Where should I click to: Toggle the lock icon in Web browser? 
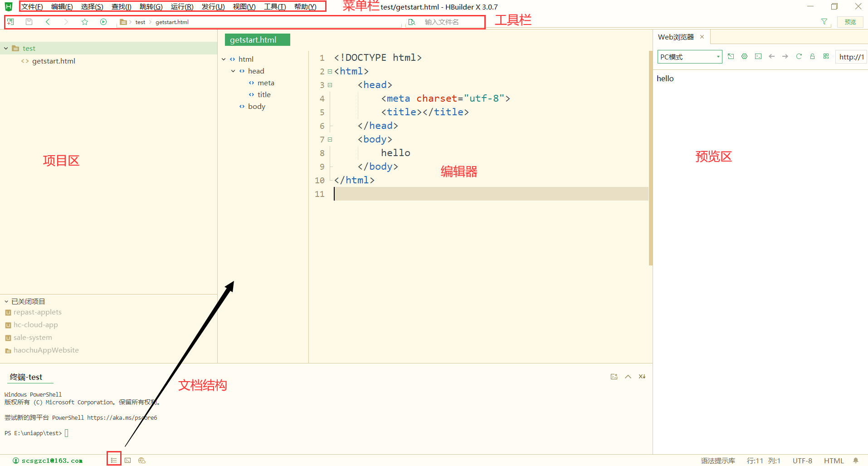813,56
